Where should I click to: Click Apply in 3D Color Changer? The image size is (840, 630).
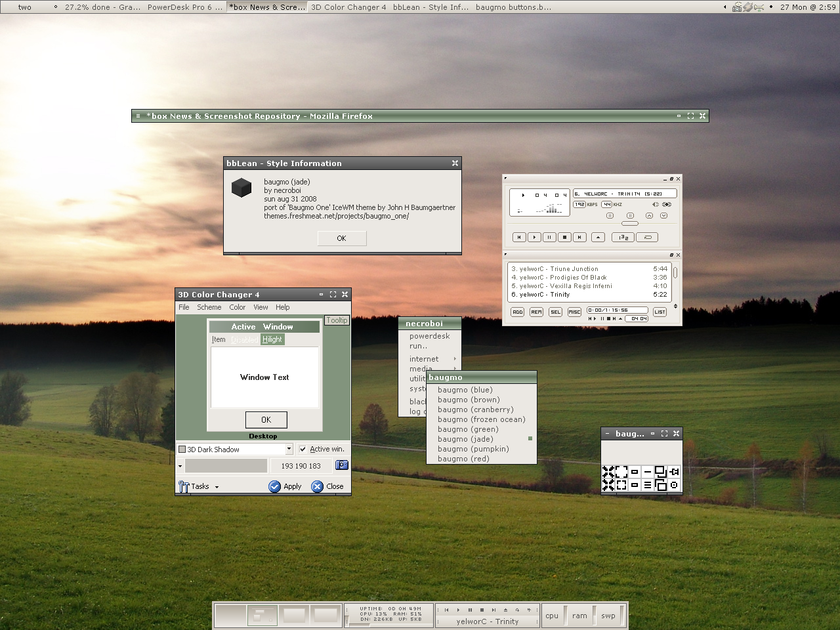[x=285, y=486]
